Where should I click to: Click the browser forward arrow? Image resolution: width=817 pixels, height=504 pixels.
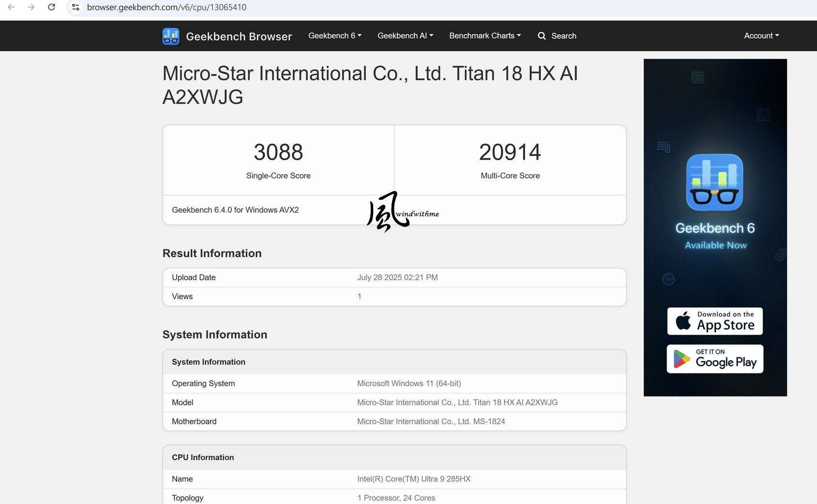pos(31,7)
